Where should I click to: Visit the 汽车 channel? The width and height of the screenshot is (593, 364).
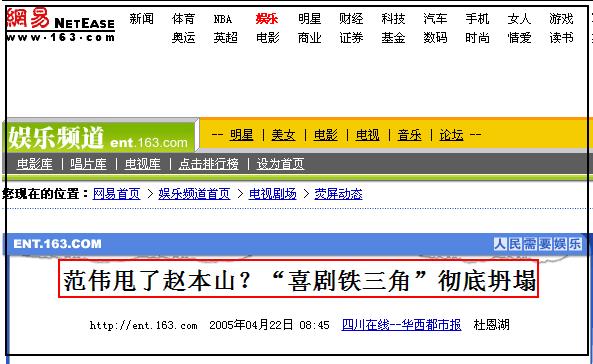coord(435,19)
